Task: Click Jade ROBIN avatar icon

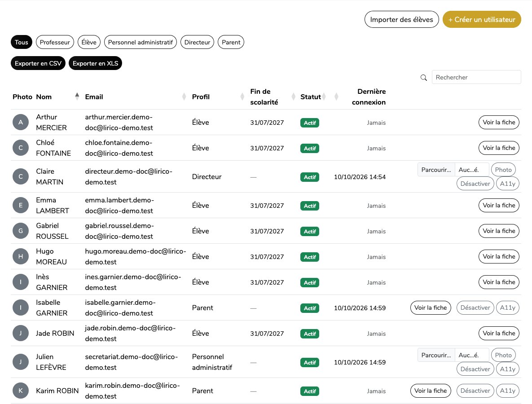Action: (21, 334)
